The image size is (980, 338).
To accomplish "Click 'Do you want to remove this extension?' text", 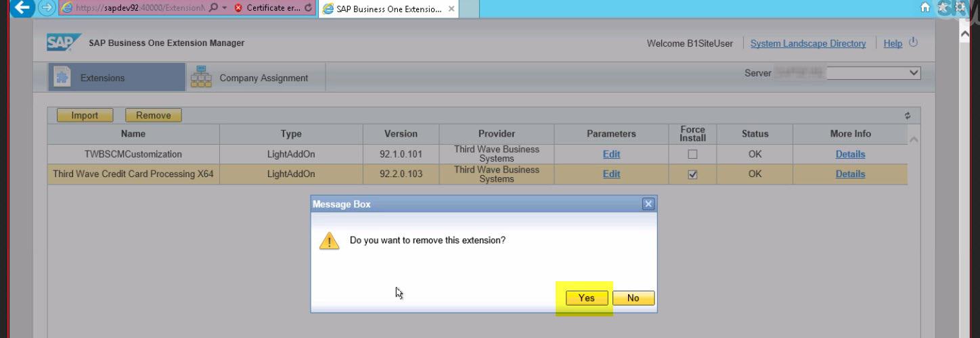I will pos(427,240).
